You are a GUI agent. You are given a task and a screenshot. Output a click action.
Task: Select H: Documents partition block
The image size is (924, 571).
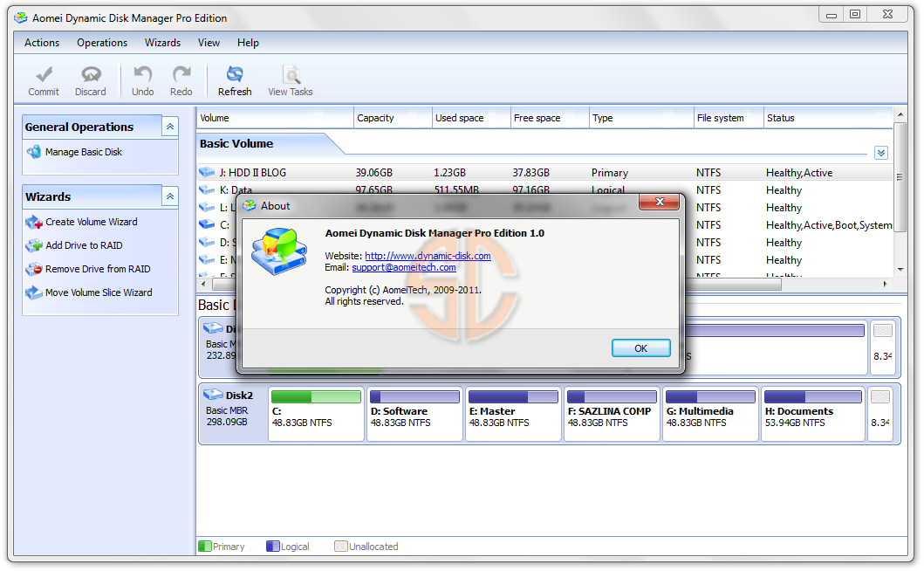812,414
